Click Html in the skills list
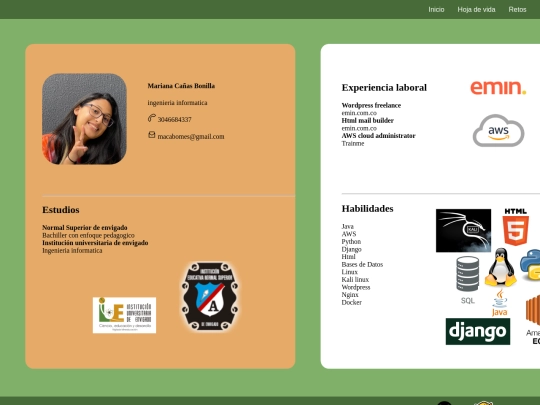 (x=348, y=257)
